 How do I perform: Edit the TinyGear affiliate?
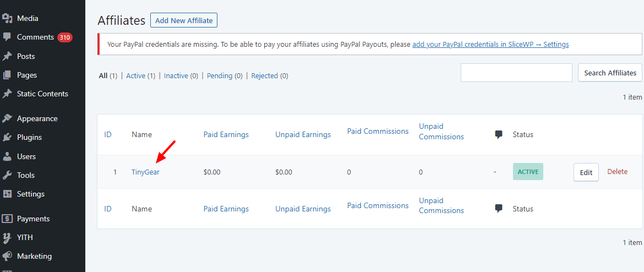[x=586, y=172]
